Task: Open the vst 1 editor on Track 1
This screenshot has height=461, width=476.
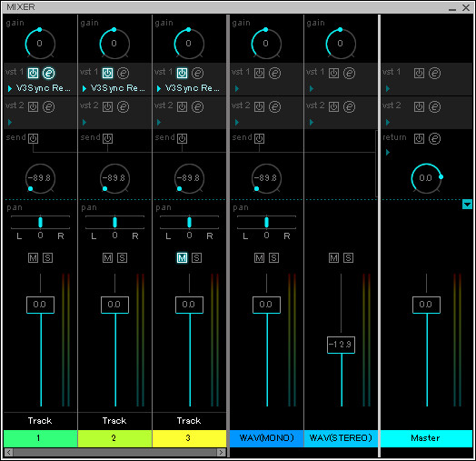Action: click(48, 73)
